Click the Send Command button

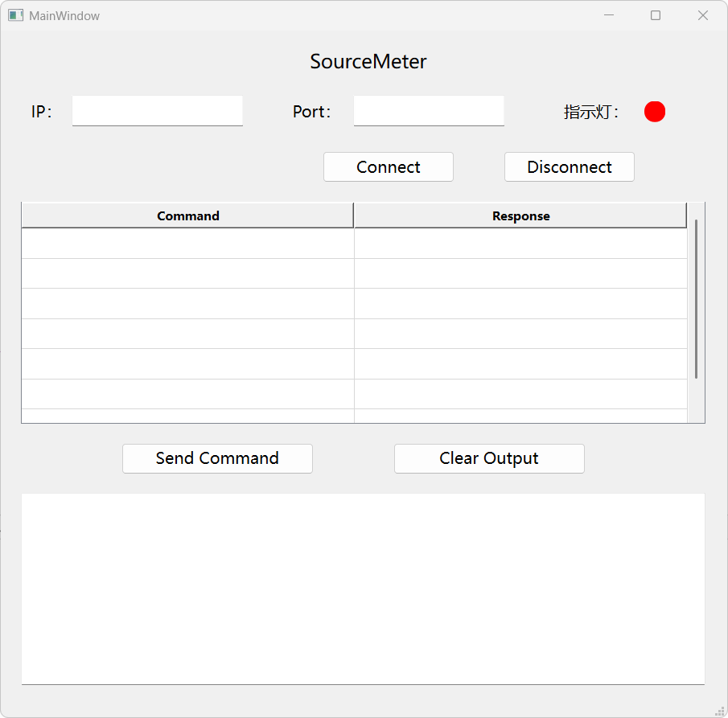coord(217,458)
